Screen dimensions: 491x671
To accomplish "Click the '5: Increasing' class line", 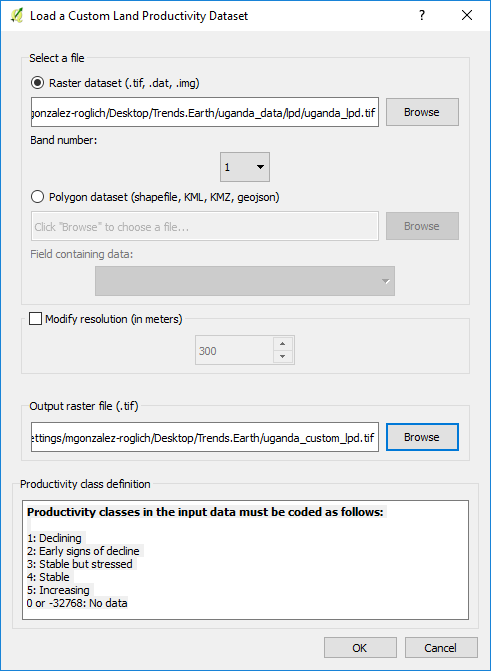I will click(58, 590).
